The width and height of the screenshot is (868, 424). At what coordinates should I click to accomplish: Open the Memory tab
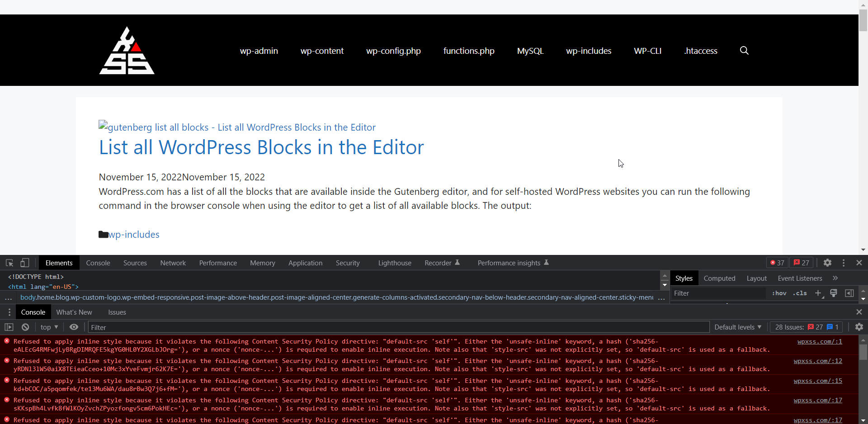coord(263,263)
